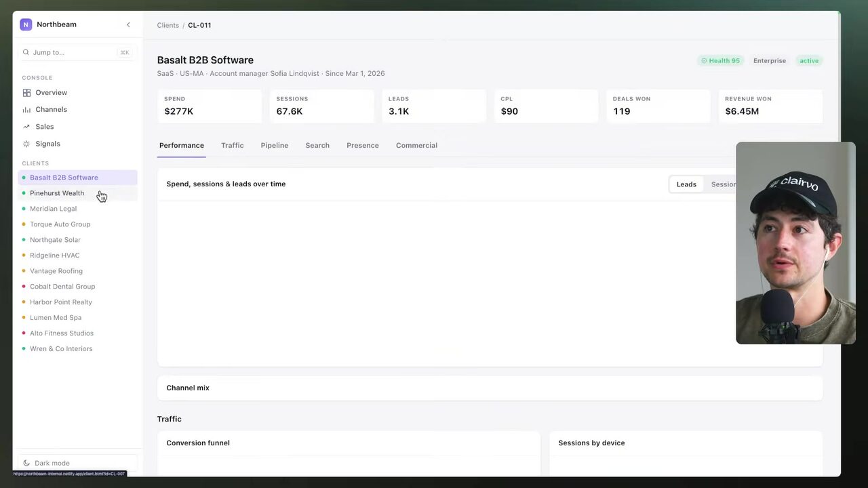Click the Sales trend icon

point(26,127)
